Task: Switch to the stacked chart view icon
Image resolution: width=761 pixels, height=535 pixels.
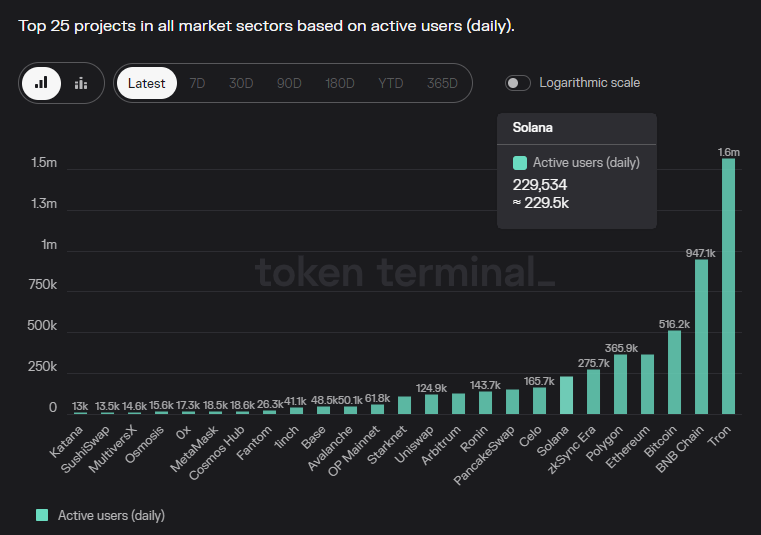Action: [x=81, y=83]
